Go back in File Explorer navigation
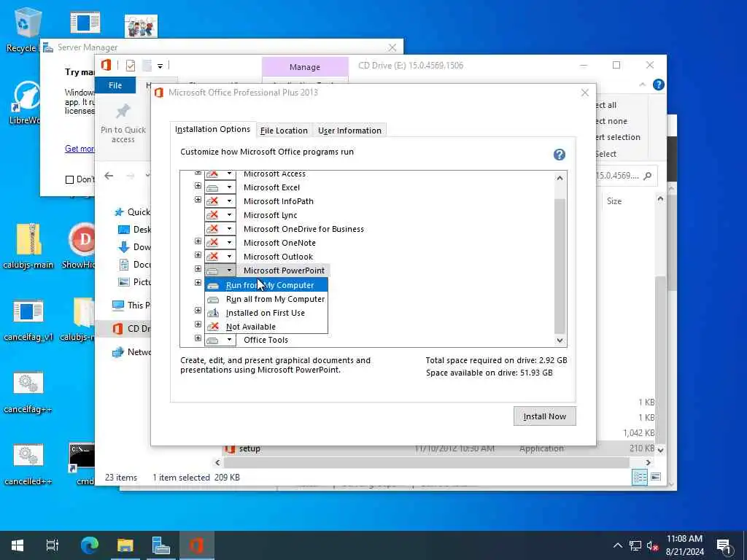The width and height of the screenshot is (747, 560). [x=109, y=176]
